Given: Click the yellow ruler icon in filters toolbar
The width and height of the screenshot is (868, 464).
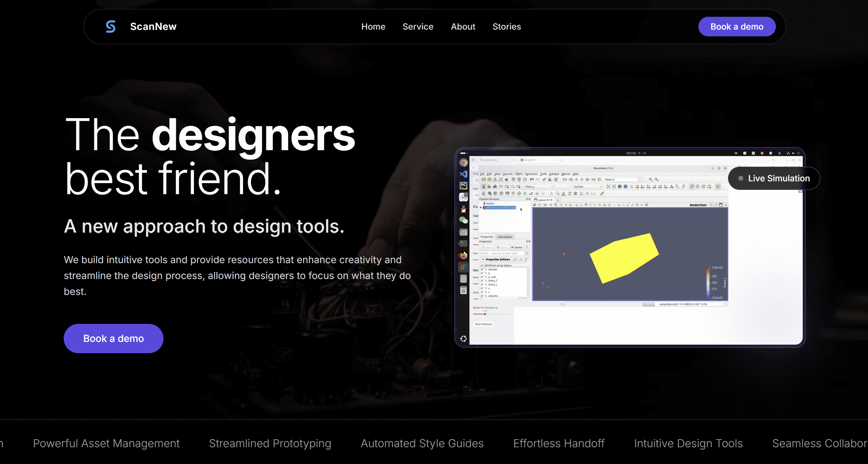Looking at the screenshot, I should click(602, 194).
